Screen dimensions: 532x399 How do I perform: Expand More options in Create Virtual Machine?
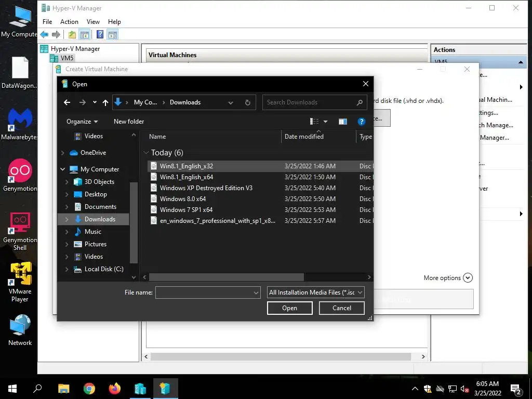(448, 278)
